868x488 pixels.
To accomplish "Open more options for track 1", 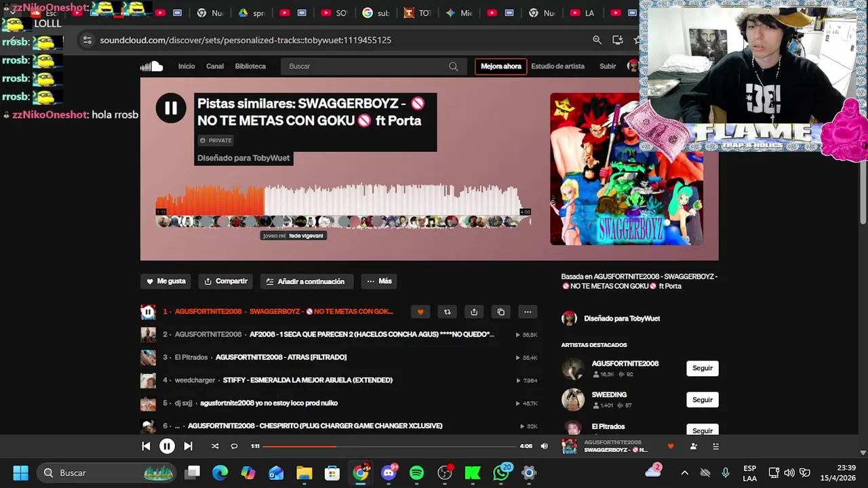I will click(528, 312).
